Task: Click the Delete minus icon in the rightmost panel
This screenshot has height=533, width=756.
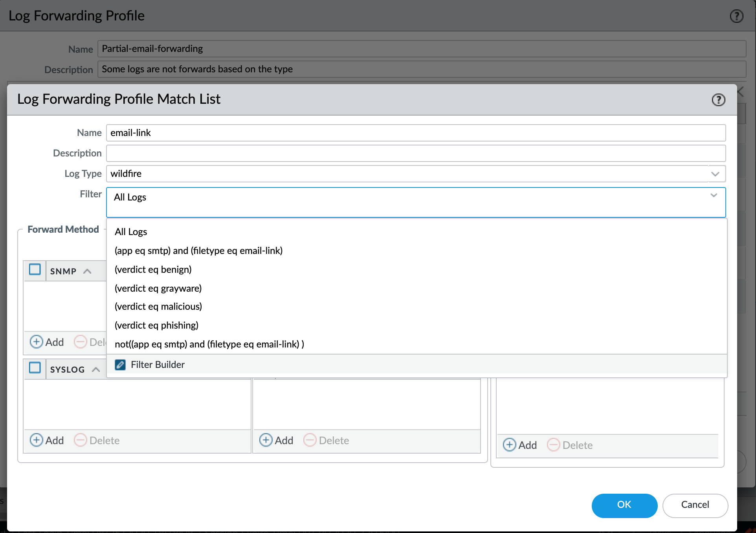Action: click(x=554, y=445)
